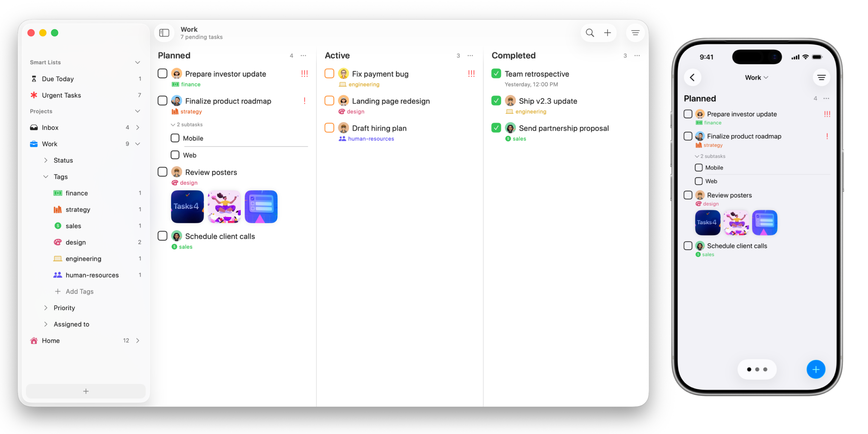Viewport: 868px width, 434px height.
Task: Toggle the sidebar panel icon
Action: [x=164, y=33]
